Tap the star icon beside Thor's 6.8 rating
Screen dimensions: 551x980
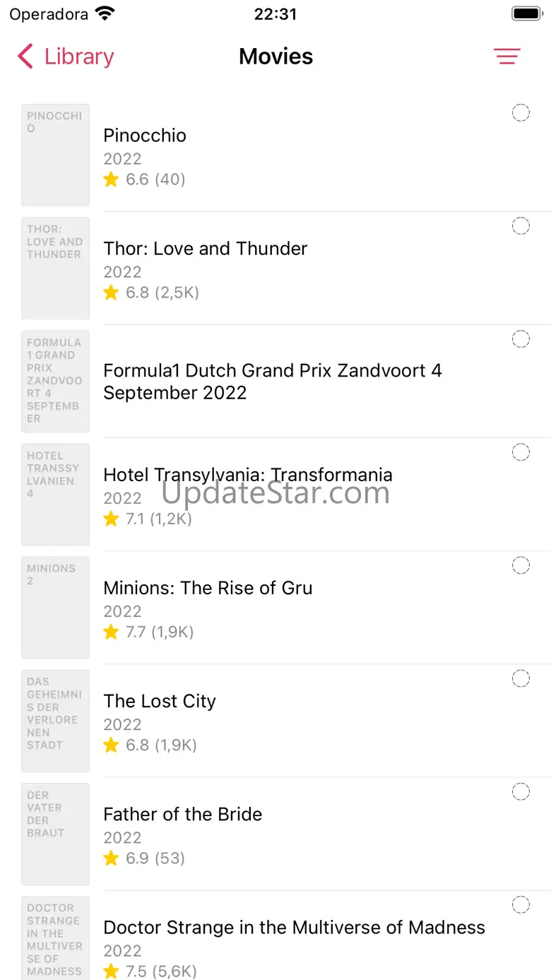point(111,293)
